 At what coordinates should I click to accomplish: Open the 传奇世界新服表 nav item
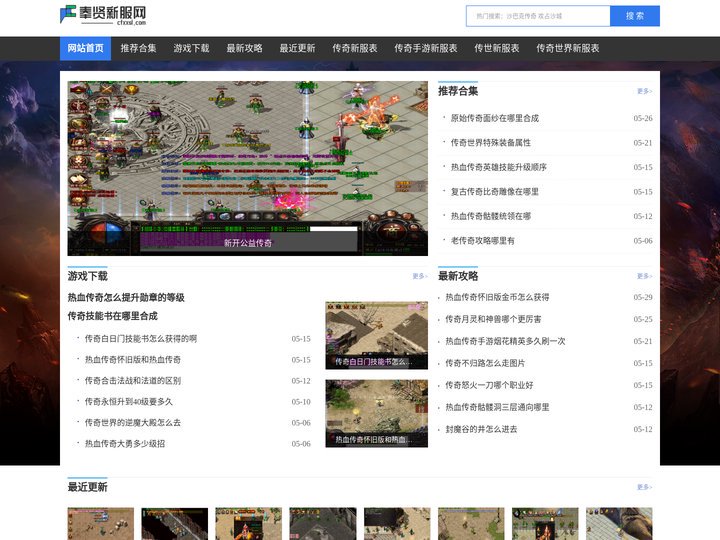(x=568, y=48)
